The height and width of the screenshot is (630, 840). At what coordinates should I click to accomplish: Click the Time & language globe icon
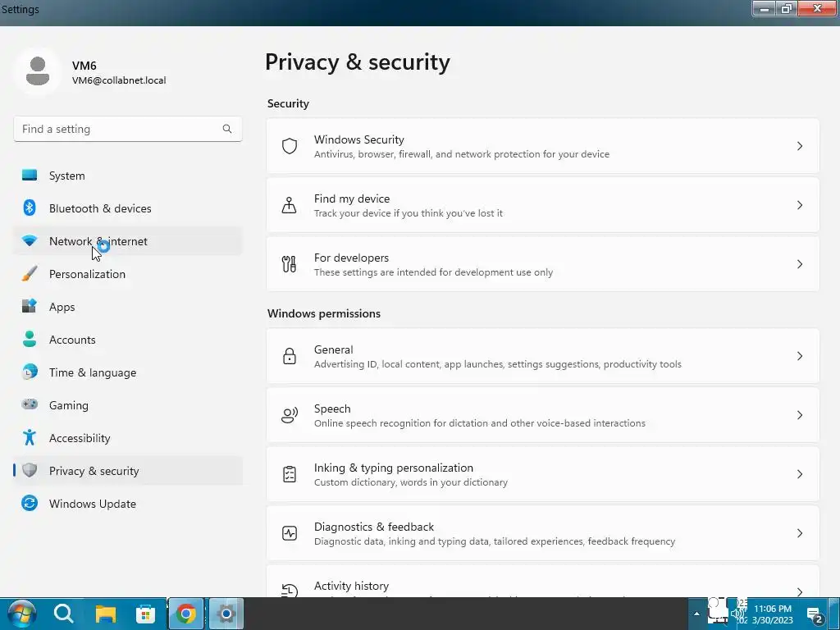pyautogui.click(x=30, y=372)
